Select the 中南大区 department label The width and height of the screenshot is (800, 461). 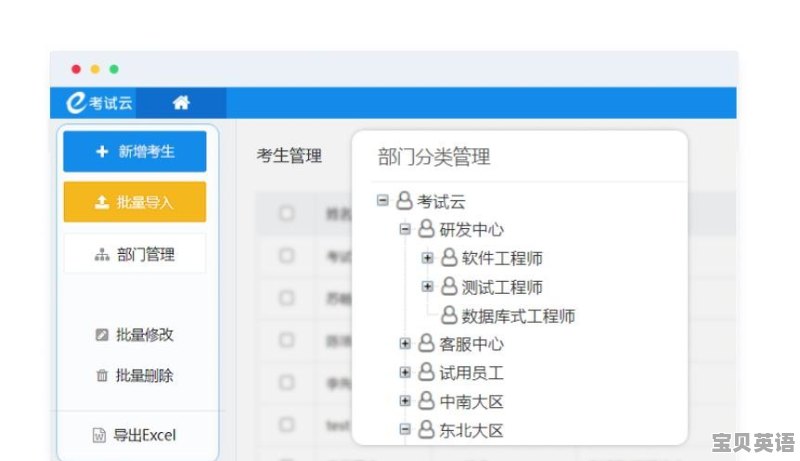(471, 401)
